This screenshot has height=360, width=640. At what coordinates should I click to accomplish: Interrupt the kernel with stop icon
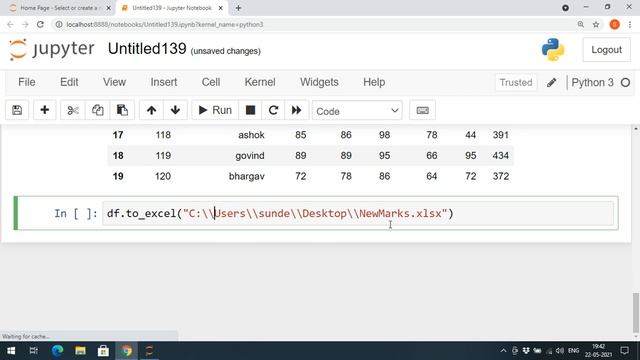[250, 110]
